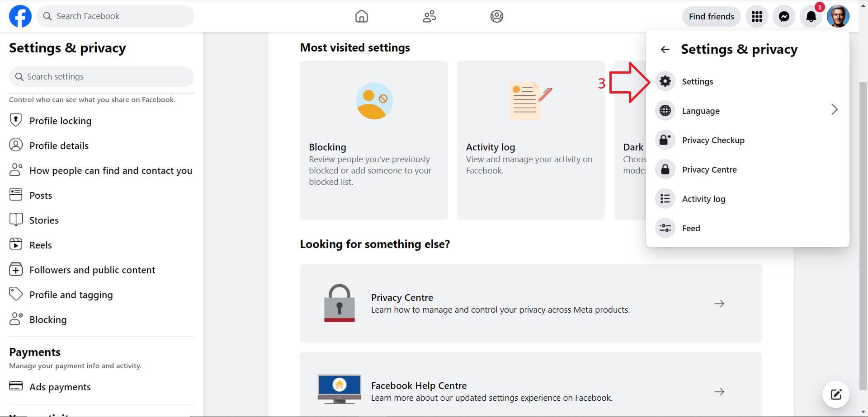Click the Activity log notepad illustration
The height and width of the screenshot is (417, 868).
click(530, 101)
